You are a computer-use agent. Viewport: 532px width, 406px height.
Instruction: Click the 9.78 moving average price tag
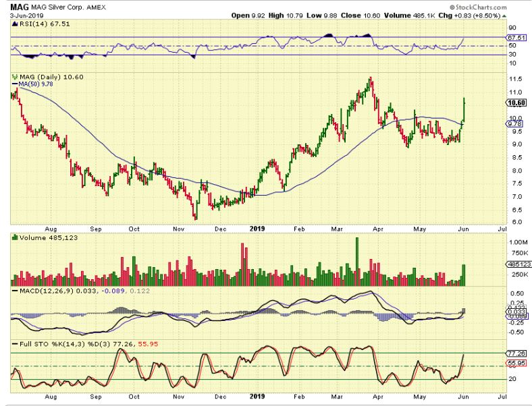(515, 123)
